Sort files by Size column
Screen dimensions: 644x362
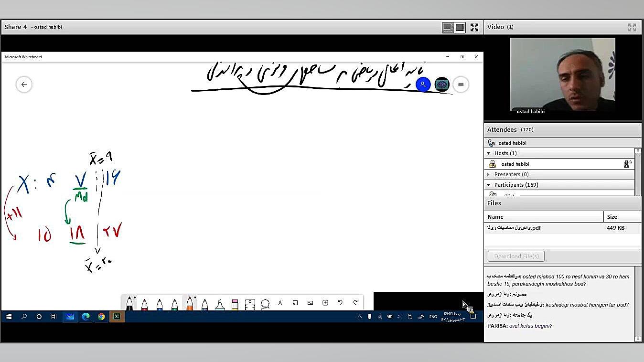tap(623, 217)
